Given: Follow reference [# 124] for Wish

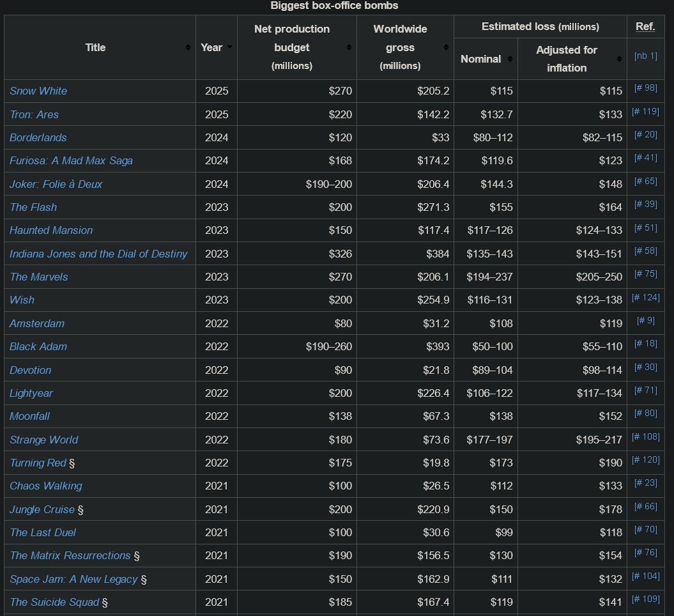Looking at the screenshot, I should 646,297.
